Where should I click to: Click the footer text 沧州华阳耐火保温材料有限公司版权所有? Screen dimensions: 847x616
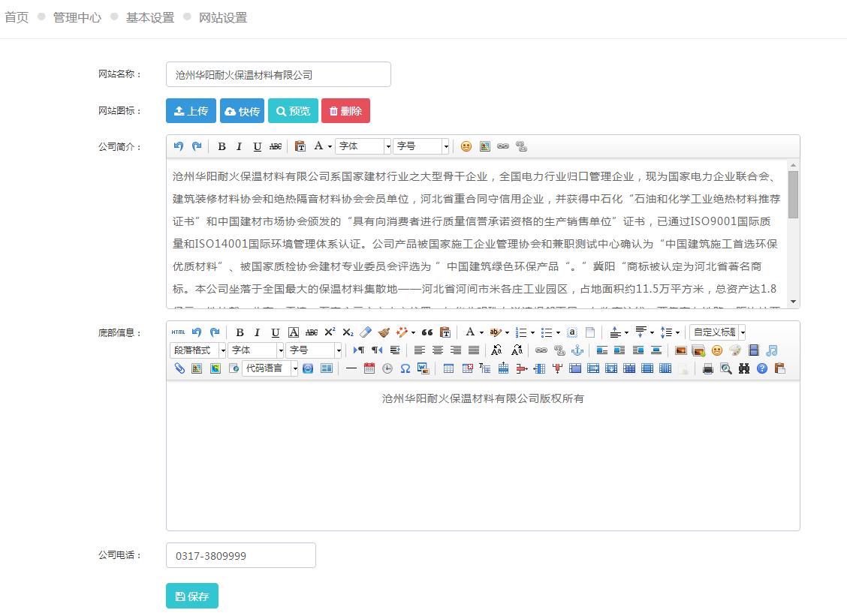click(483, 398)
